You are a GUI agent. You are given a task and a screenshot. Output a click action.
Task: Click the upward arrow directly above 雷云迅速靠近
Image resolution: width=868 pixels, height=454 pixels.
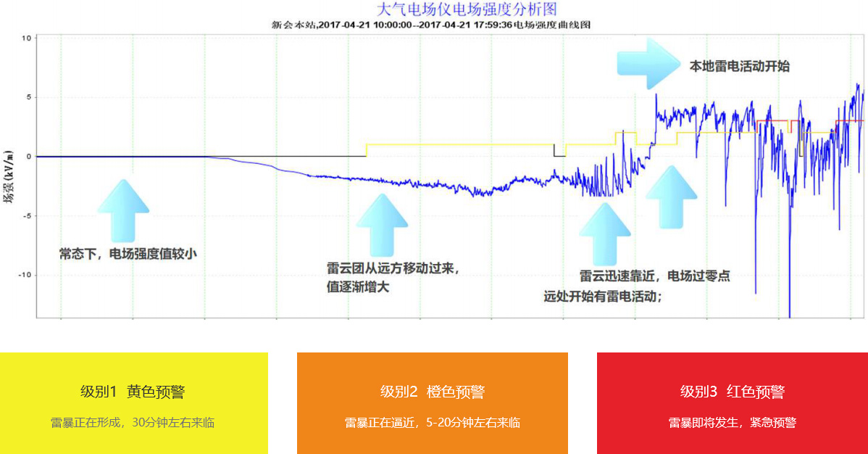604,234
